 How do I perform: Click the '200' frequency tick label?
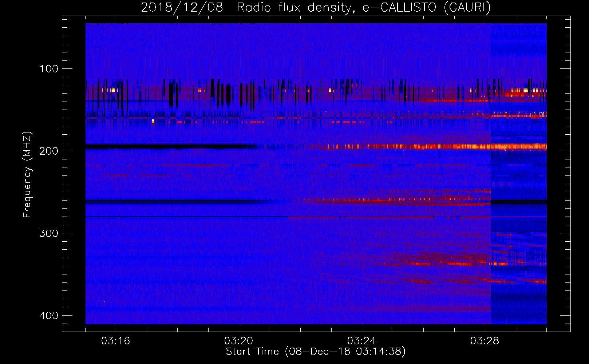tap(49, 151)
